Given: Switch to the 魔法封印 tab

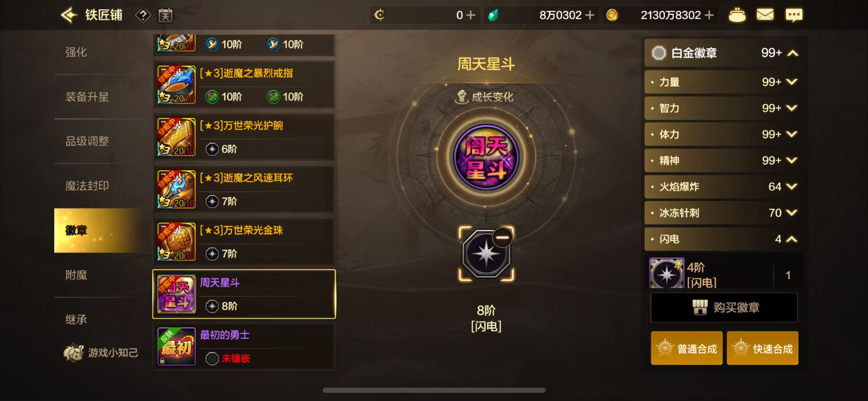Looking at the screenshot, I should coord(87,186).
